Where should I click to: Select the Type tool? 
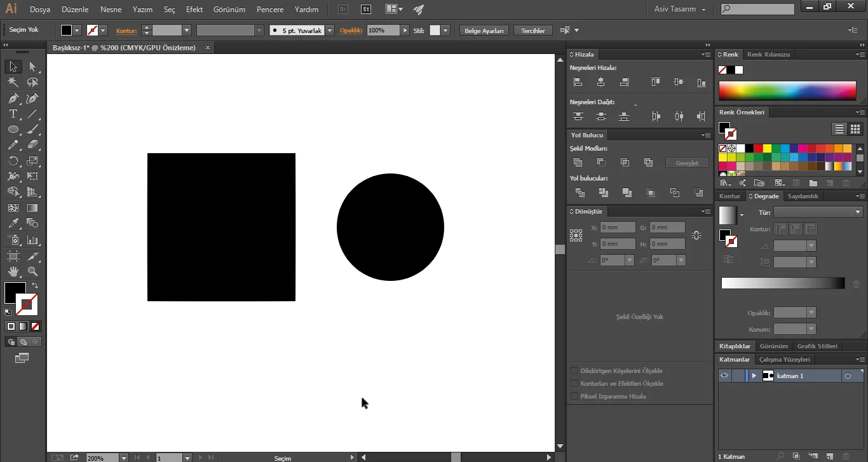pos(13,114)
